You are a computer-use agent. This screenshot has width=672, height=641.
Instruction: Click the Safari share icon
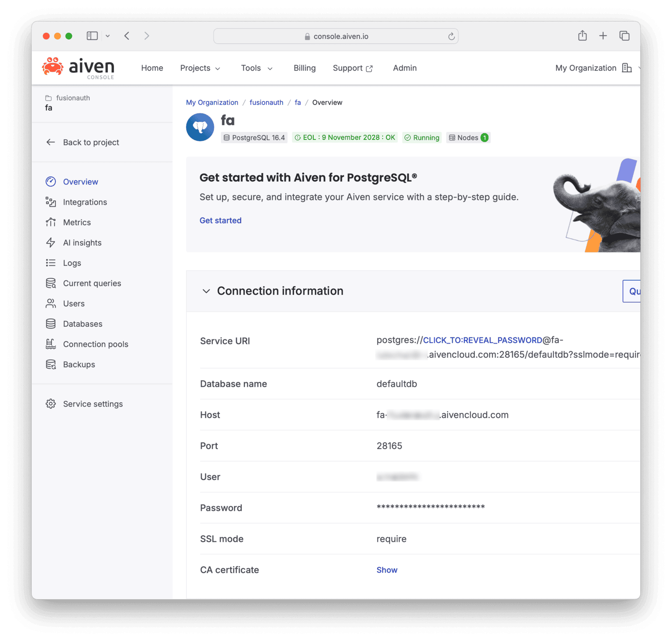[x=582, y=36]
